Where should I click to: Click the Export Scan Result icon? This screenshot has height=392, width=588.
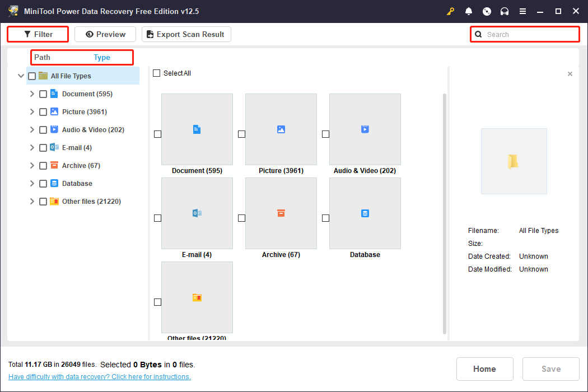tap(150, 34)
